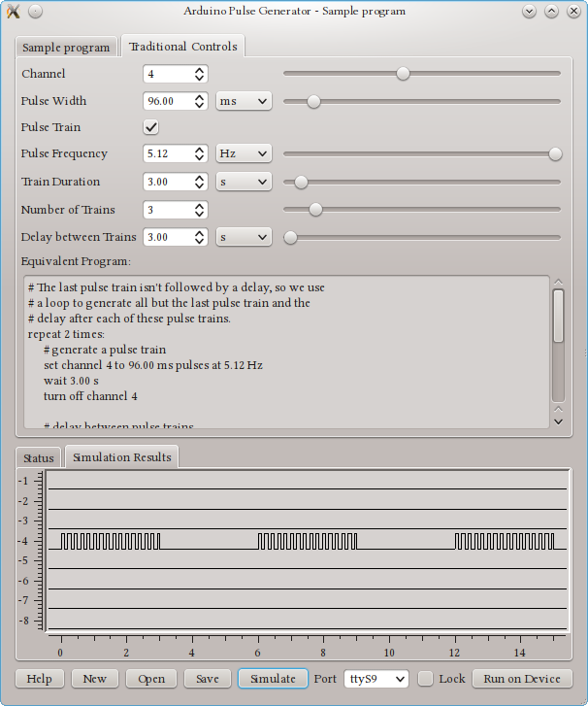Click the third pulse train starting at 12 seconds
Image resolution: width=588 pixels, height=706 pixels.
click(505, 541)
